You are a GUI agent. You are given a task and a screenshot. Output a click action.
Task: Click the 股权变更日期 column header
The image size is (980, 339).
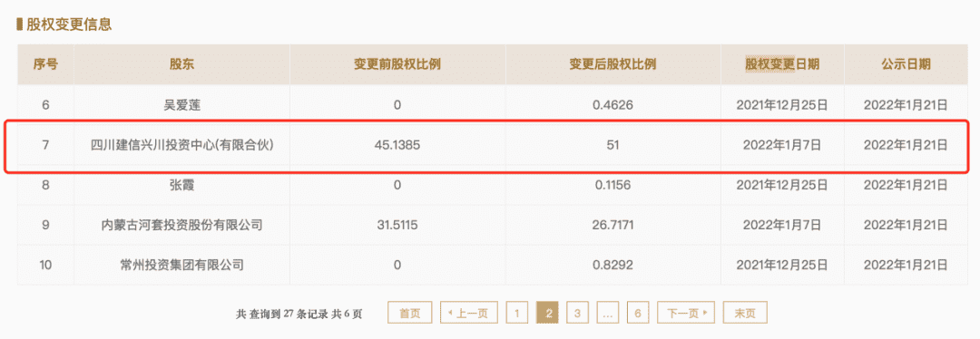[782, 64]
